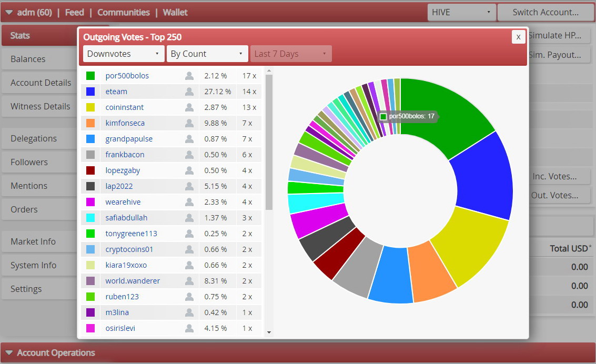Click the blue eteam color swatch
The width and height of the screenshot is (596, 364).
(90, 92)
